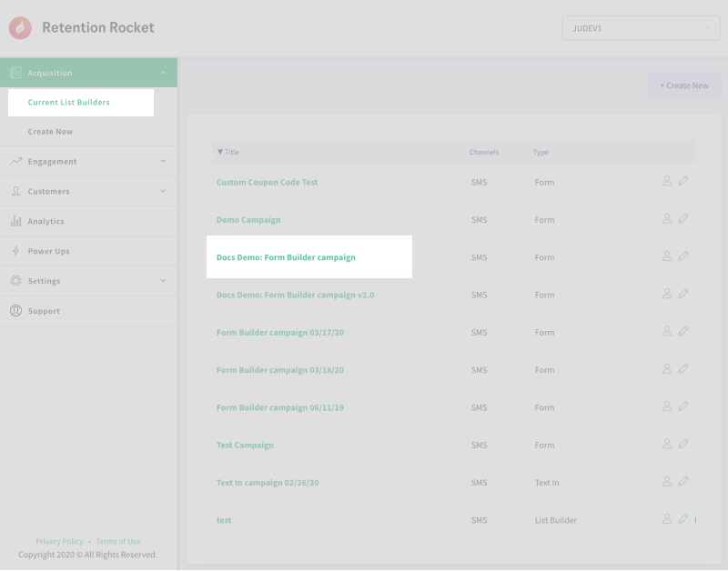Open Analytics via the bar chart icon
The width and height of the screenshot is (728, 571).
click(15, 221)
